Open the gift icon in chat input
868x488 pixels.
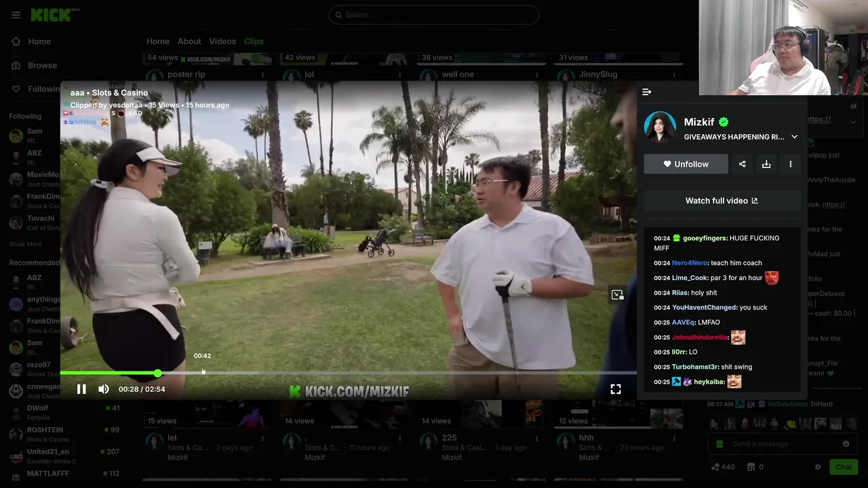pos(720,444)
